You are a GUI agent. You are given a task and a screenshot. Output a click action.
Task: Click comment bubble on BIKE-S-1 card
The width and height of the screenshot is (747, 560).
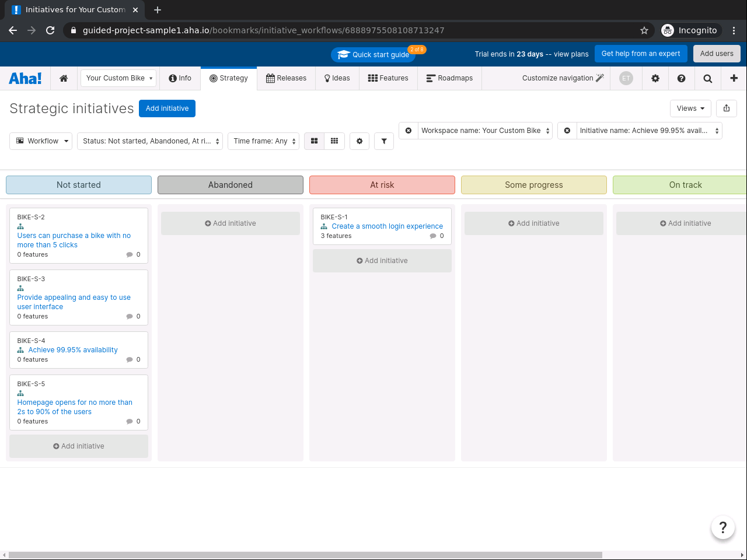point(433,236)
